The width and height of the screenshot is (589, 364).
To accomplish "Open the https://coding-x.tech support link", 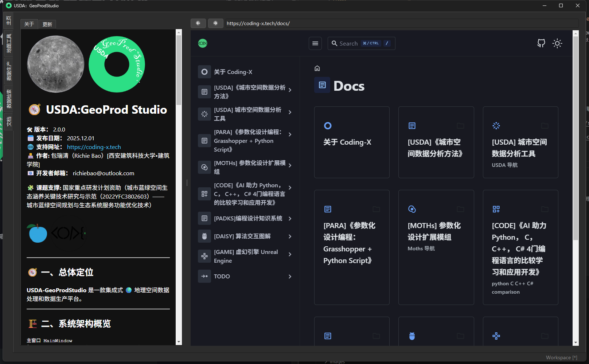I will click(x=94, y=147).
